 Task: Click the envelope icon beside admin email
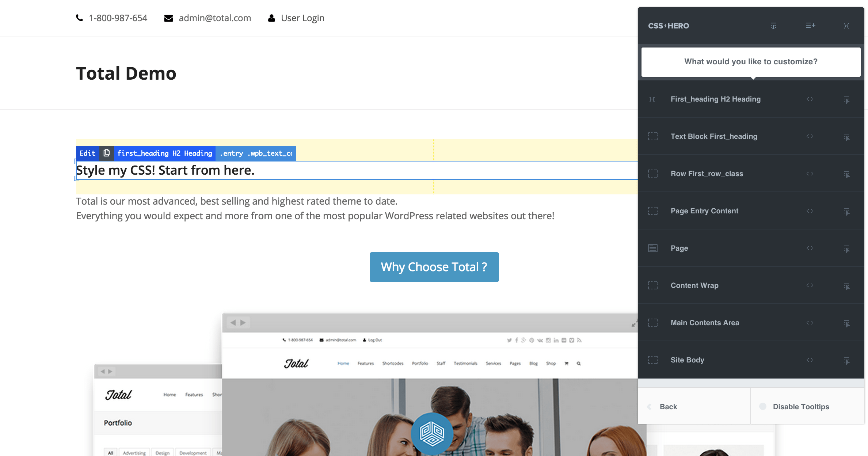pos(168,18)
